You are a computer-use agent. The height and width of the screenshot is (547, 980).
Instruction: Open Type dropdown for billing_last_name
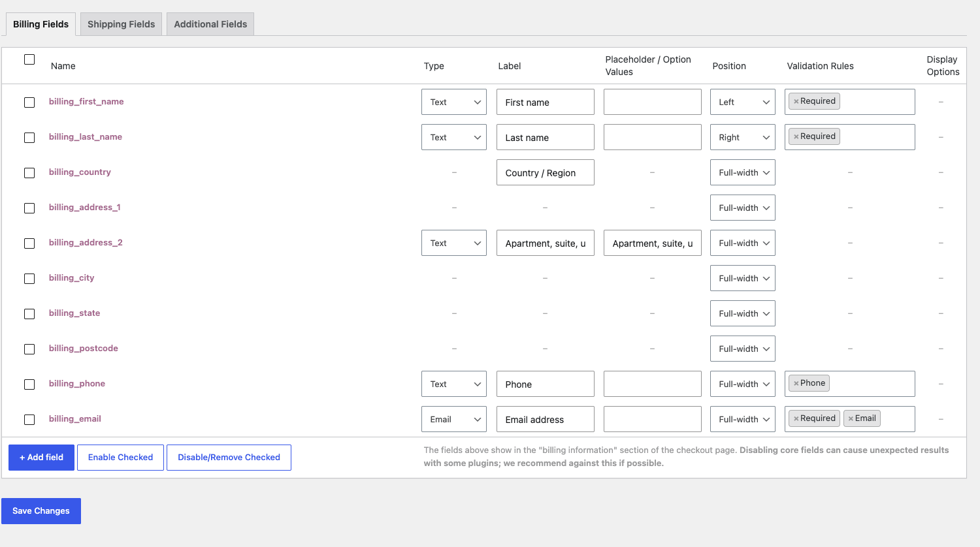point(454,137)
